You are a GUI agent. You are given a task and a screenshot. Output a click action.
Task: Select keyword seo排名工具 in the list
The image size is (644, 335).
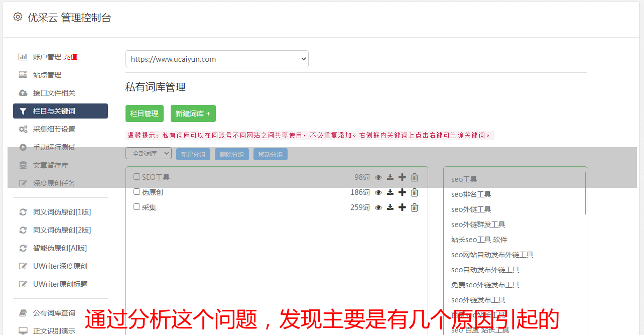click(471, 194)
